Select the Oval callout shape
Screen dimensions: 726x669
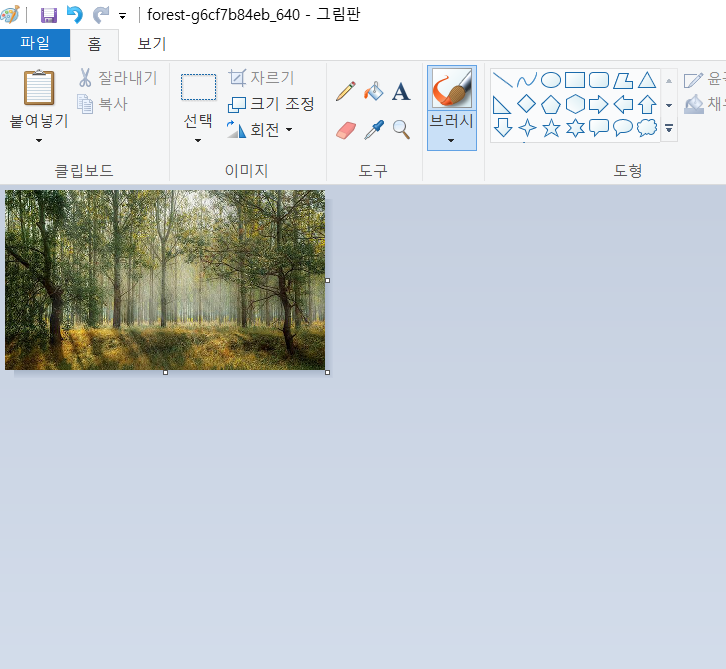623,128
